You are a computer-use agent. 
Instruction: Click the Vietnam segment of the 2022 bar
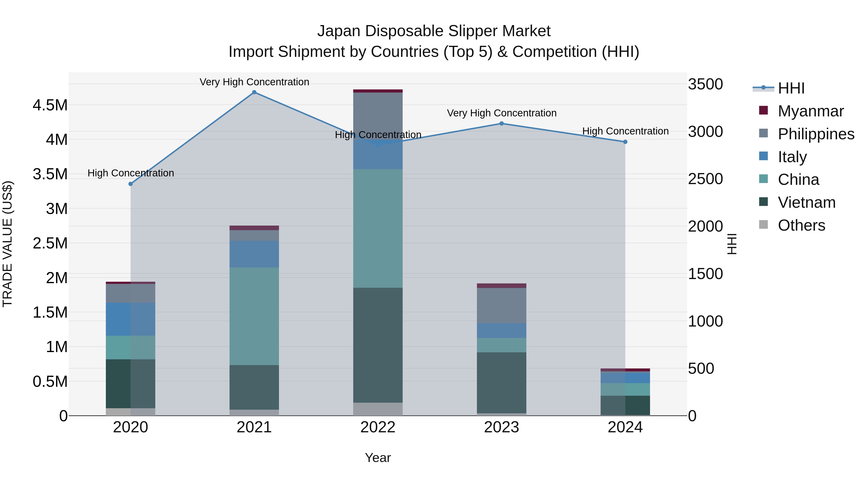point(378,345)
